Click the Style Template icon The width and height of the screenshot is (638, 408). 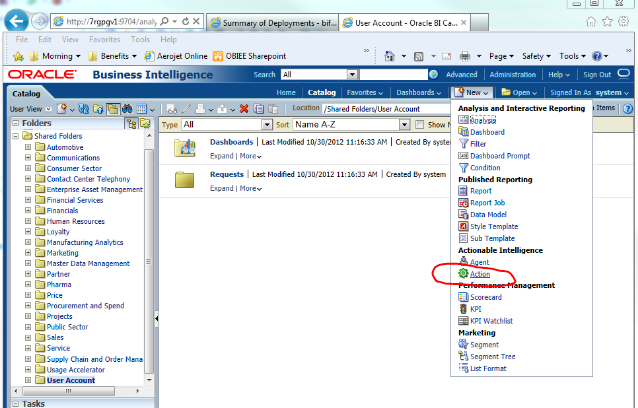[463, 226]
